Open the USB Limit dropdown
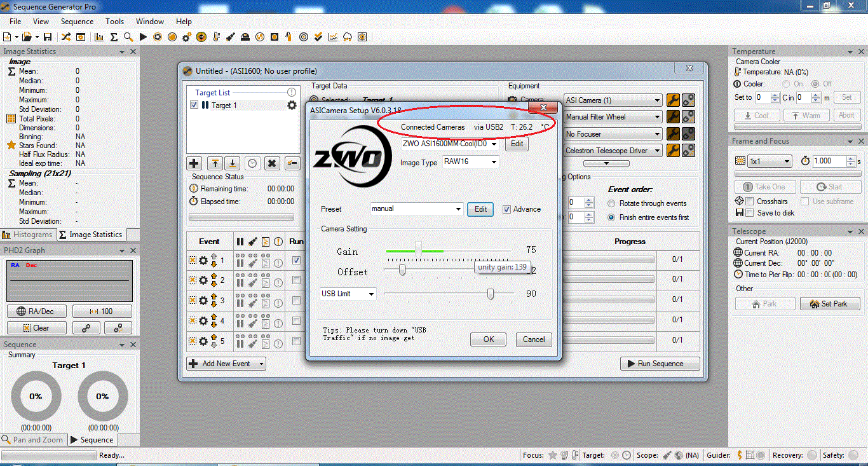This screenshot has width=868, height=466. (x=348, y=294)
